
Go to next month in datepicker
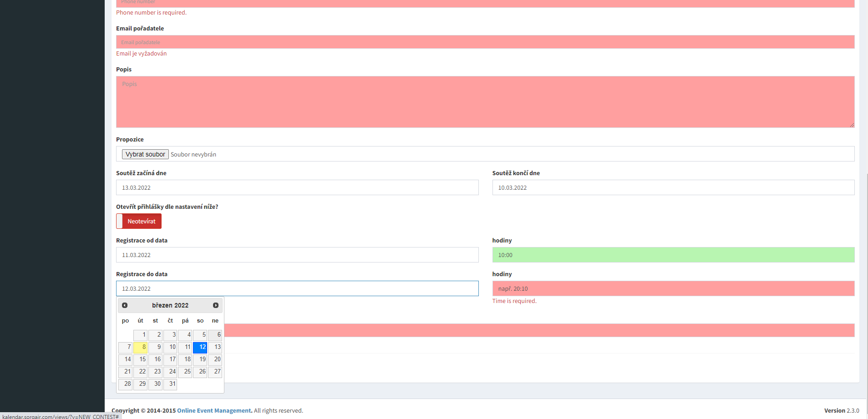click(x=216, y=305)
